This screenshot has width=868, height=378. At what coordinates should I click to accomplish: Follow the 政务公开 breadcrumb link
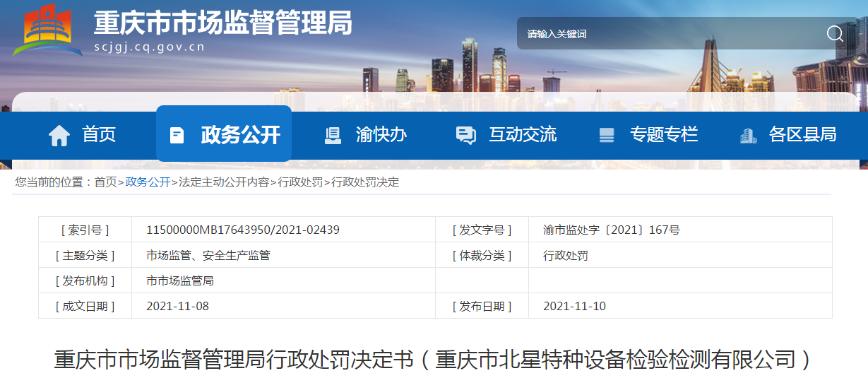click(148, 182)
